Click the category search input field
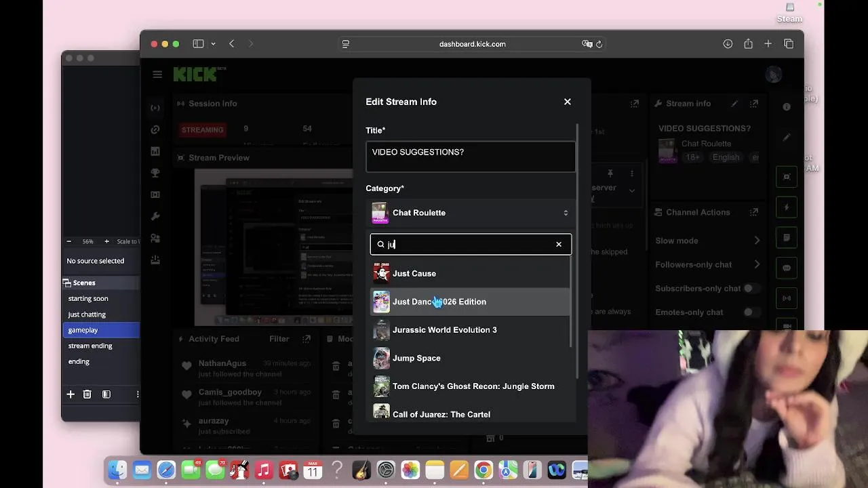868x488 pixels. pyautogui.click(x=469, y=244)
